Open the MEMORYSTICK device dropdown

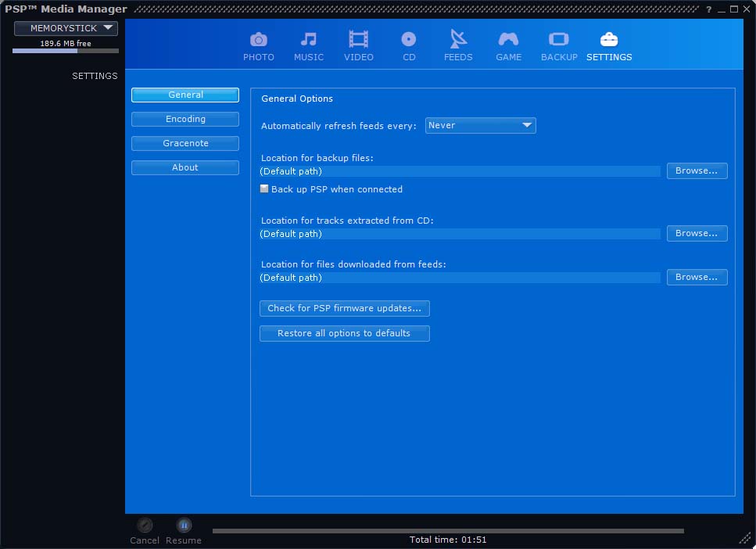tap(66, 28)
